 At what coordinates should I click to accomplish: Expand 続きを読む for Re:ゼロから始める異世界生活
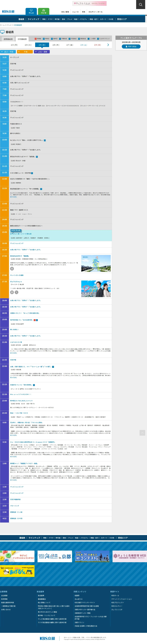pyautogui.click(x=13, y=456)
